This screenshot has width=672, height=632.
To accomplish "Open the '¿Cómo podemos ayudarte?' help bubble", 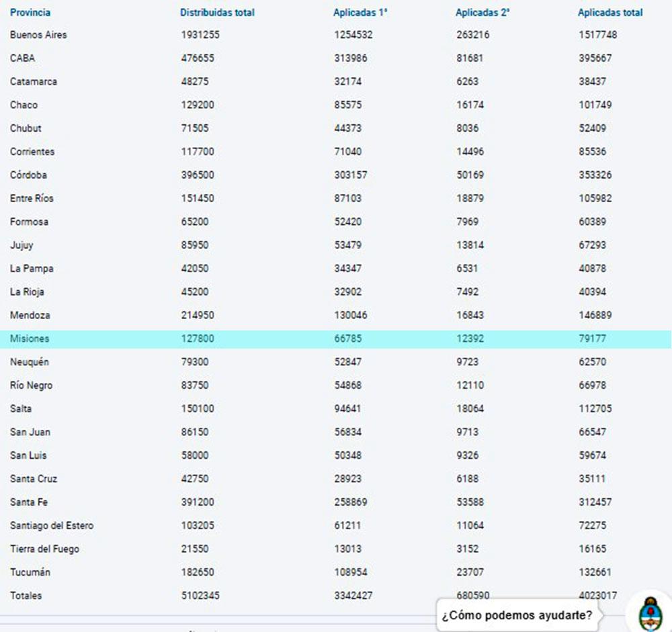I will [517, 615].
